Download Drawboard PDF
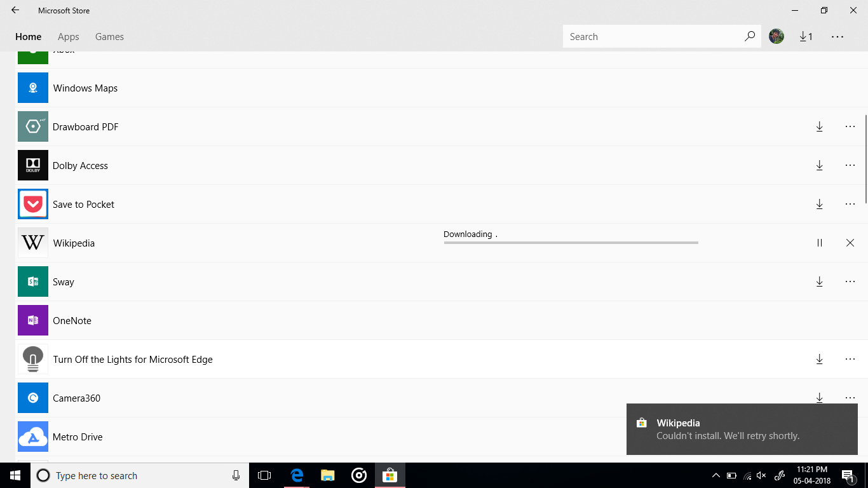 820,126
